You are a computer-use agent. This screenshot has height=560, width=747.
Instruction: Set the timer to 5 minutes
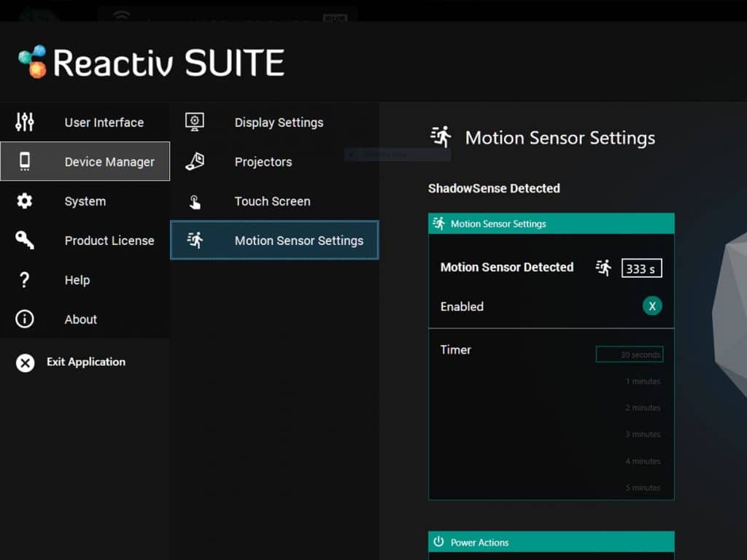point(643,488)
